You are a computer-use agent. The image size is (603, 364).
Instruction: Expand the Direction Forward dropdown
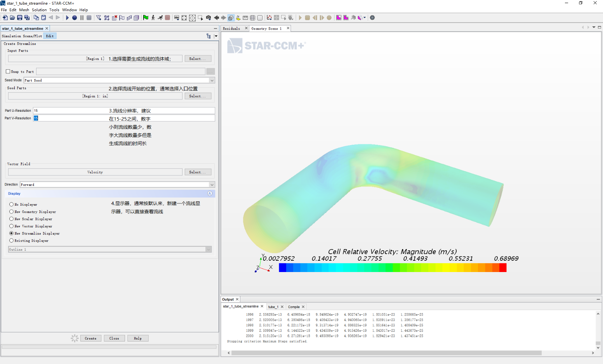(x=212, y=185)
